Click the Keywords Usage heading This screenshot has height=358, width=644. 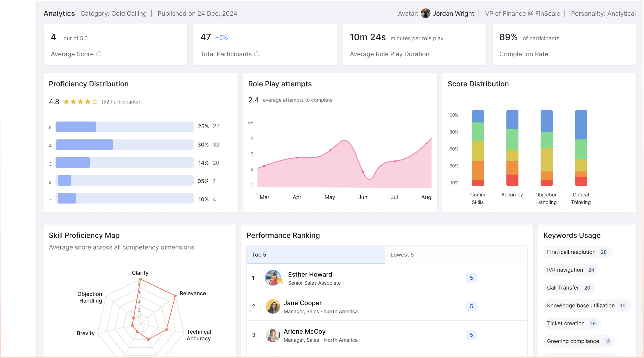(x=572, y=235)
